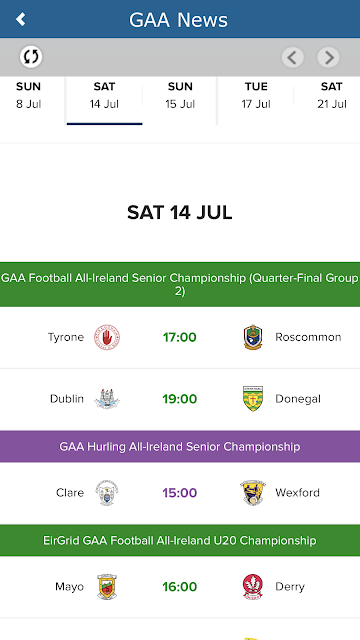View the Clare crest icon
The width and height of the screenshot is (360, 640).
click(107, 493)
